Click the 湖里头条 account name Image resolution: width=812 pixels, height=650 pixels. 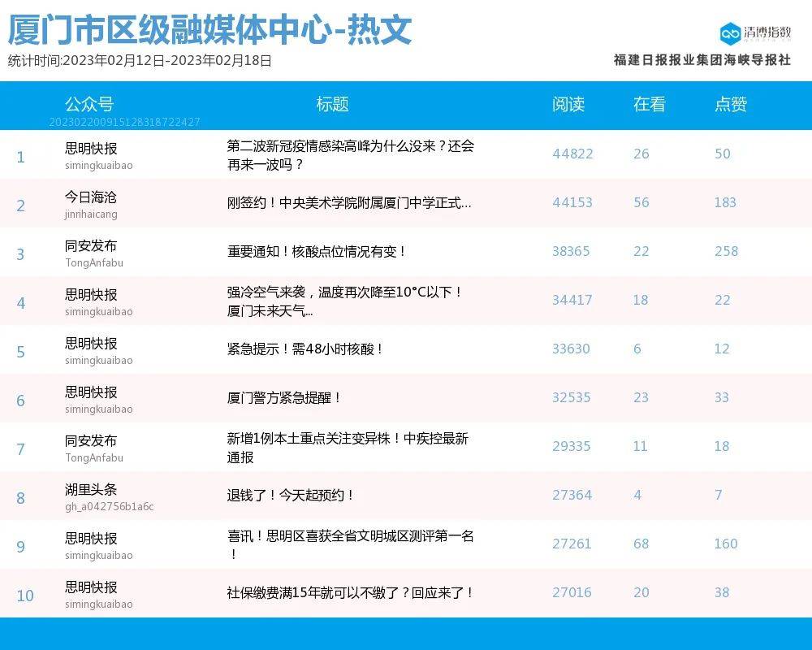pos(91,490)
